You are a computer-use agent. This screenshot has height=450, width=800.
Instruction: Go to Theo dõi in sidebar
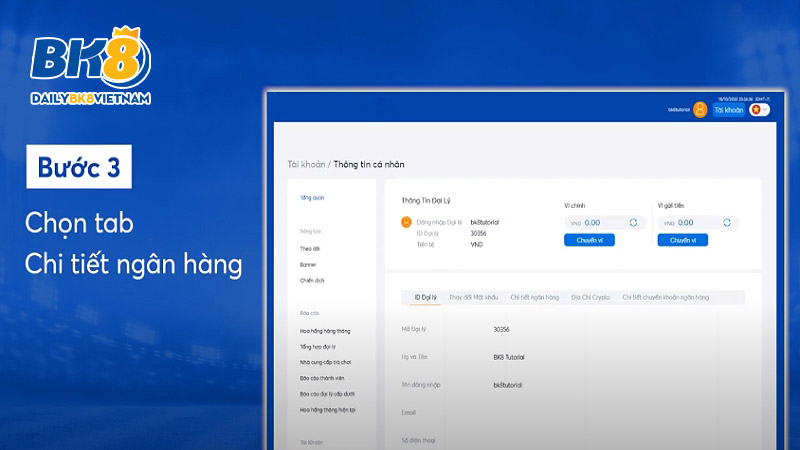310,248
